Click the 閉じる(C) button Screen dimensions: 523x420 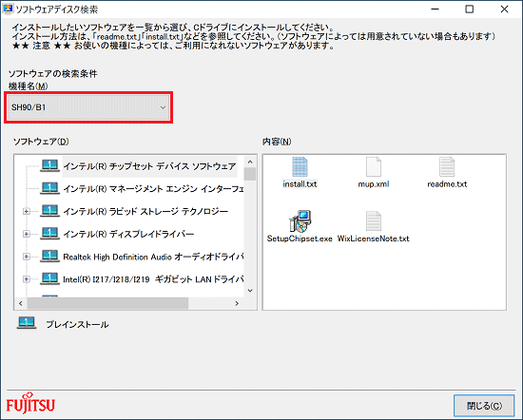pyautogui.click(x=484, y=406)
